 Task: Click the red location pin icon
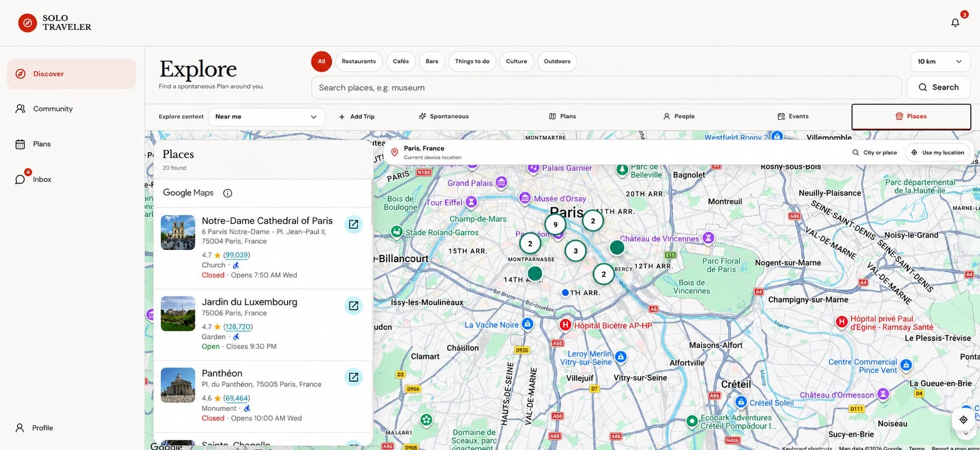[394, 152]
